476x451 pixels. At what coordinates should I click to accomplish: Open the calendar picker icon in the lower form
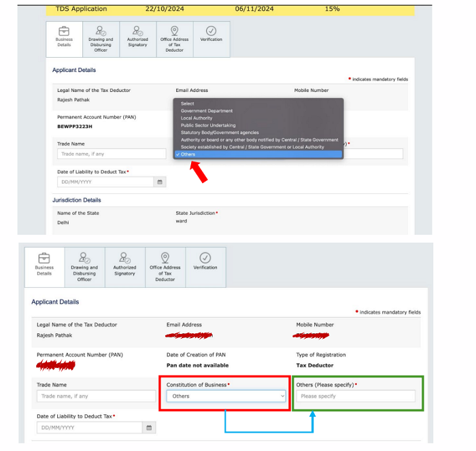[x=149, y=427]
